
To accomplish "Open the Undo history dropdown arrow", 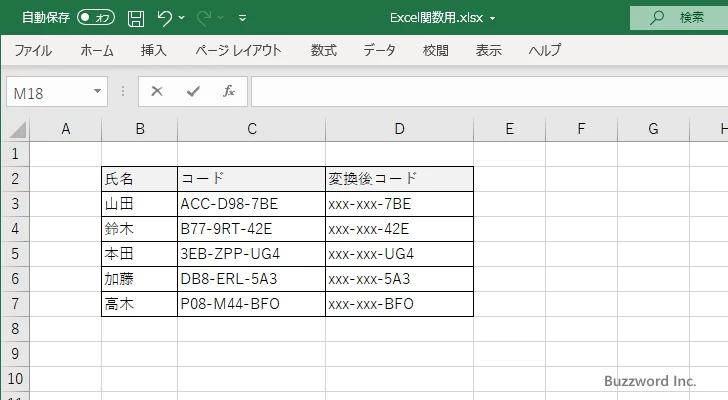I will (182, 18).
